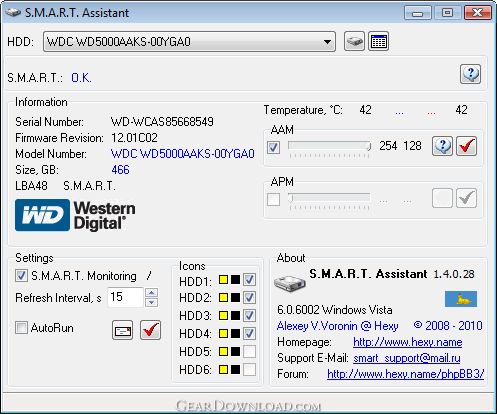Screen dimensions: 497x414
Task: Click the Refresh Interval input field
Action: pos(125,297)
